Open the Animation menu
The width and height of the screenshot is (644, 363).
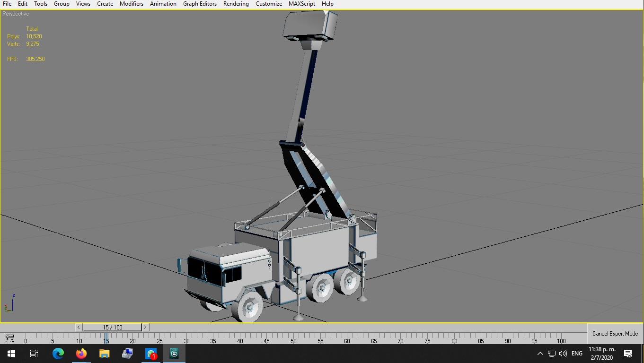(x=163, y=4)
